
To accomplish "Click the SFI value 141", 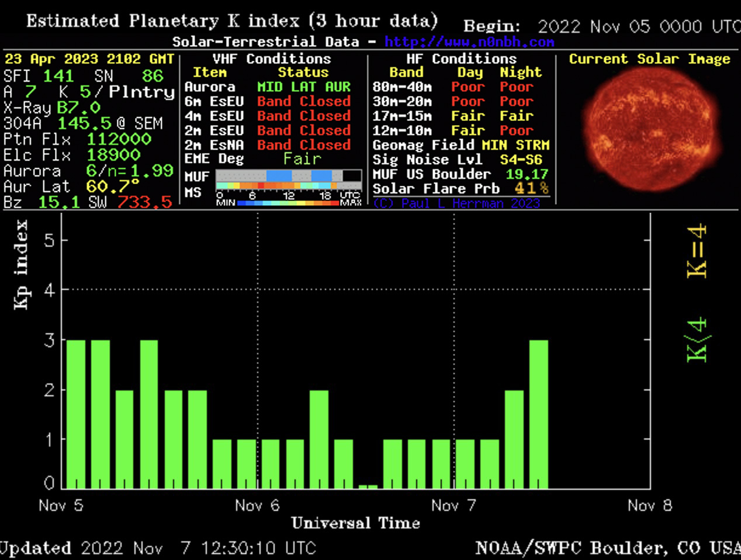I will (x=58, y=76).
